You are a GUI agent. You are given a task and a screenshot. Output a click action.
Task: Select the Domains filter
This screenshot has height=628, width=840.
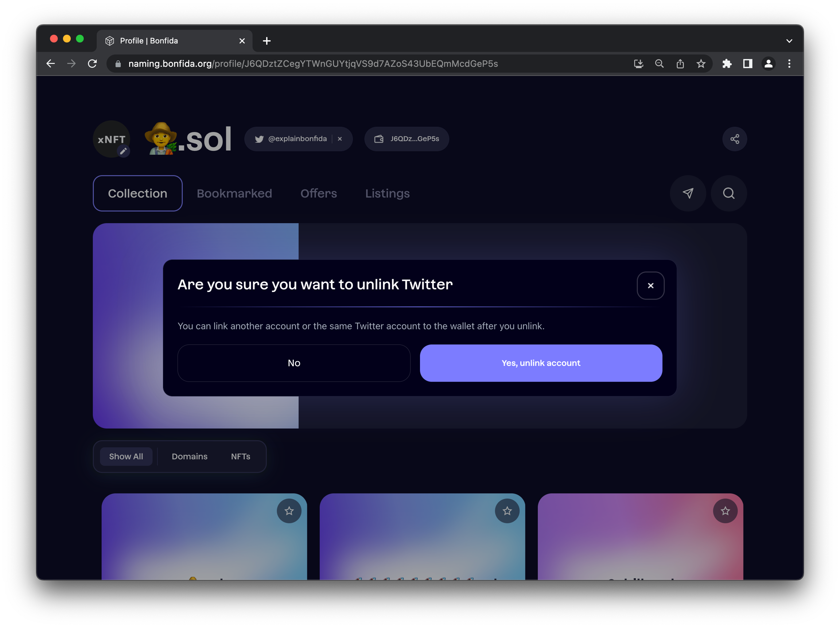click(190, 456)
